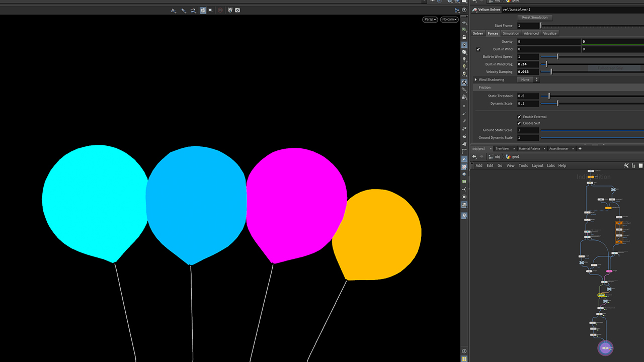Open the Wind Shadowing None dropdown
The width and height of the screenshot is (644, 362).
[x=528, y=79]
